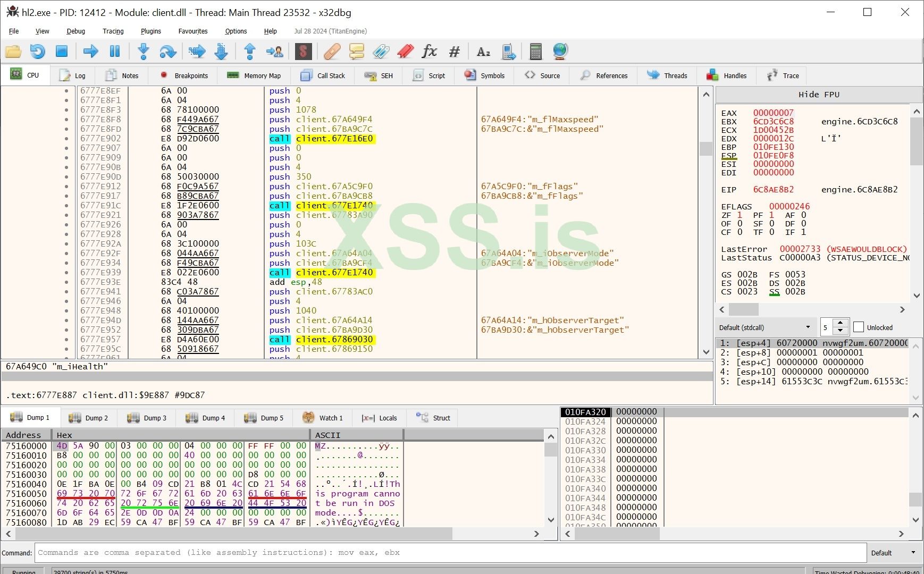
Task: Open the Calculator toolbar icon
Action: coord(535,52)
